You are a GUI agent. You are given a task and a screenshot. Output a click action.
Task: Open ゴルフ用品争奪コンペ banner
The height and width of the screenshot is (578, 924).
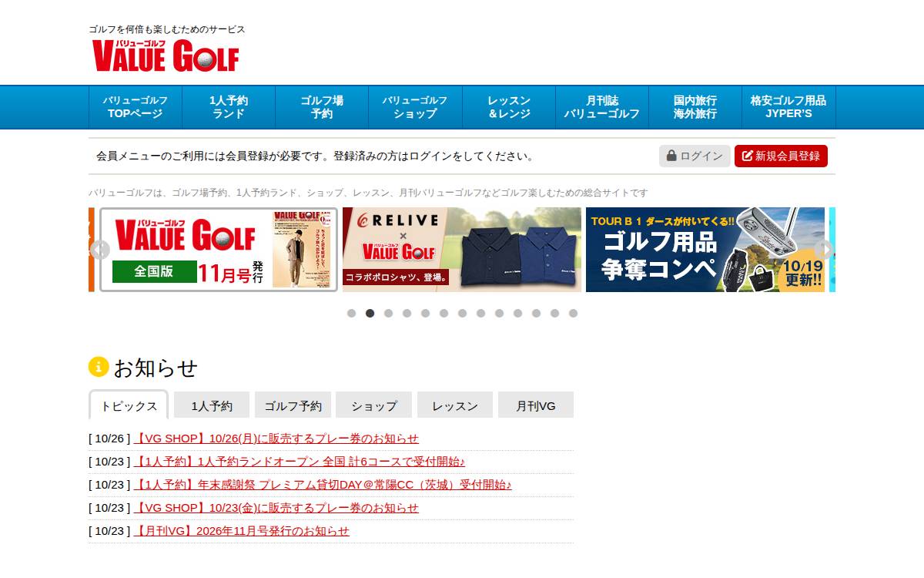coord(705,250)
